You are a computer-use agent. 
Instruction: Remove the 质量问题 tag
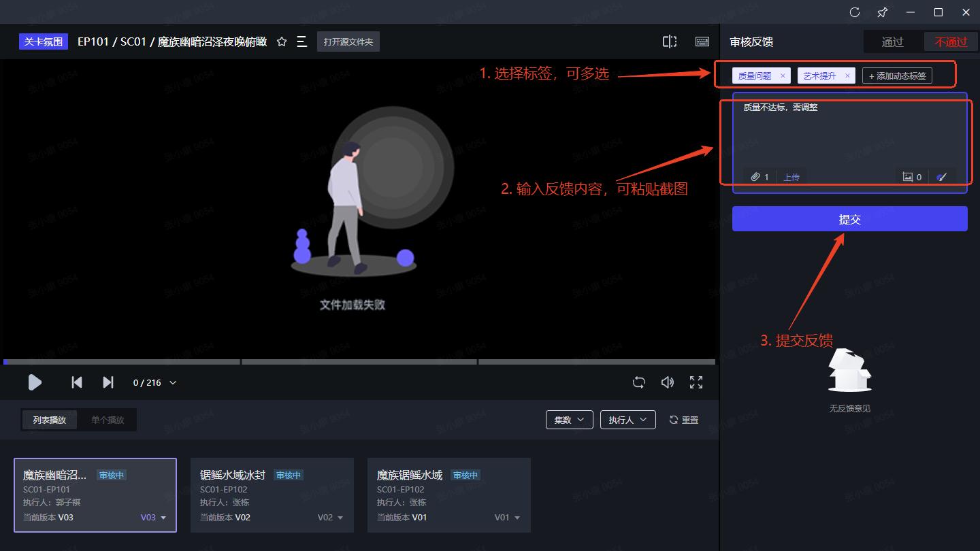click(783, 76)
